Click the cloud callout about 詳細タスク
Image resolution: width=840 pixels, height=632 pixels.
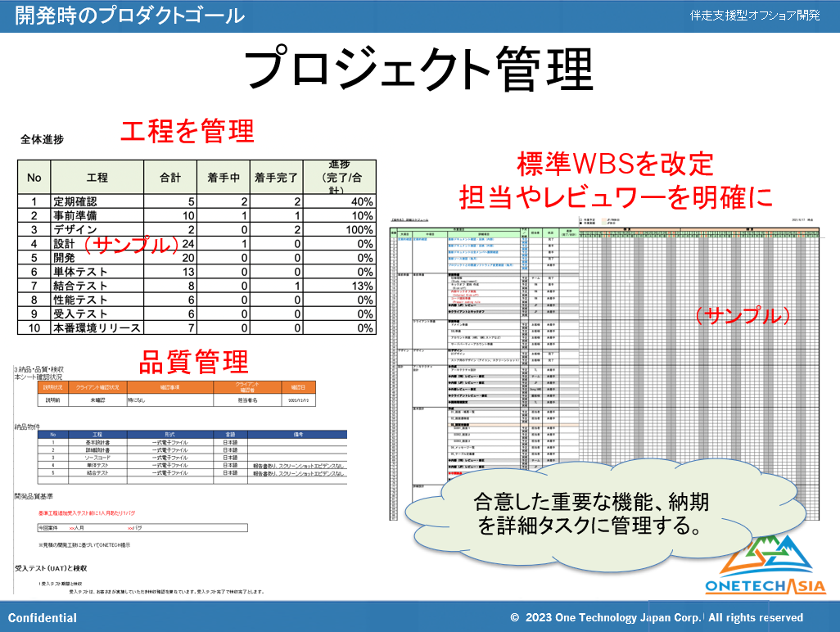[605, 514]
